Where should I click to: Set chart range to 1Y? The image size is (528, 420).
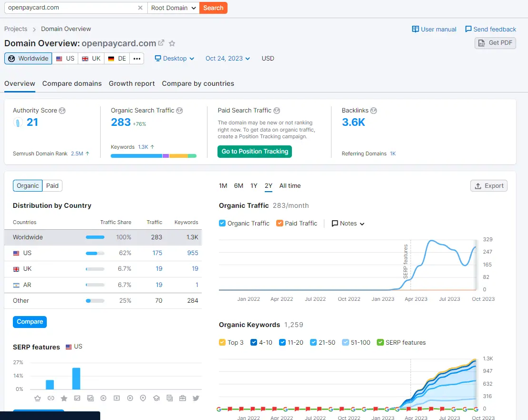tap(254, 186)
